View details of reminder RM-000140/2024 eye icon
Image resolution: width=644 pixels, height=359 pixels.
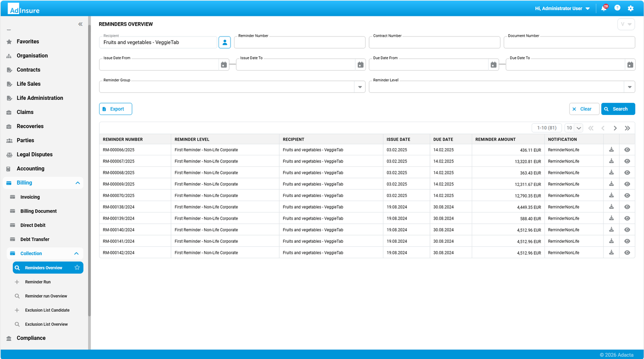[x=627, y=230]
